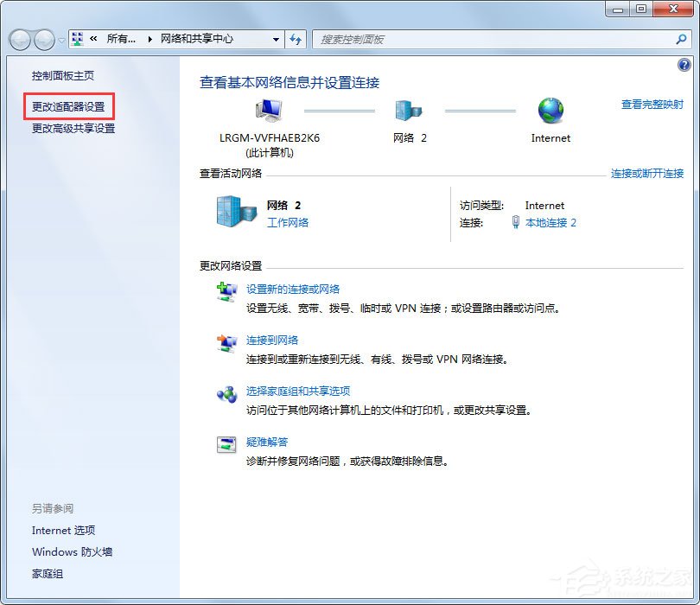
Task: Click the Internet globe in network map
Action: 550,111
